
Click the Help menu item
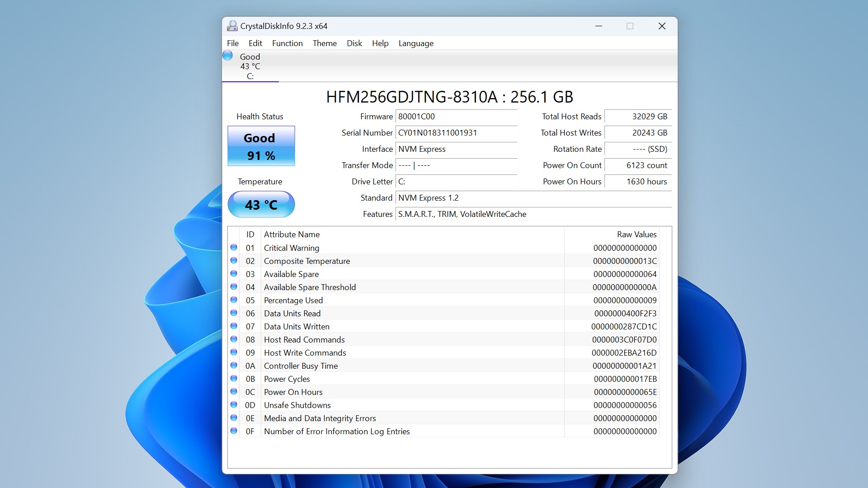click(380, 43)
